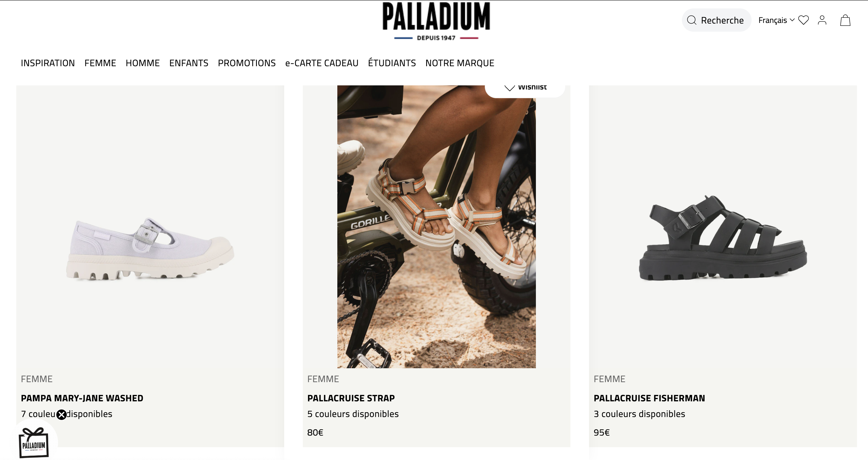Open the FEMME menu
The height and width of the screenshot is (460, 868).
point(100,63)
